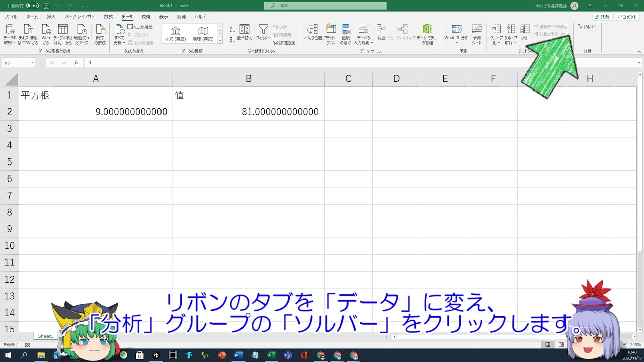Viewport: 644px width, 362px height.
Task: Click 小計 (Subtotal) icon
Action: [525, 33]
